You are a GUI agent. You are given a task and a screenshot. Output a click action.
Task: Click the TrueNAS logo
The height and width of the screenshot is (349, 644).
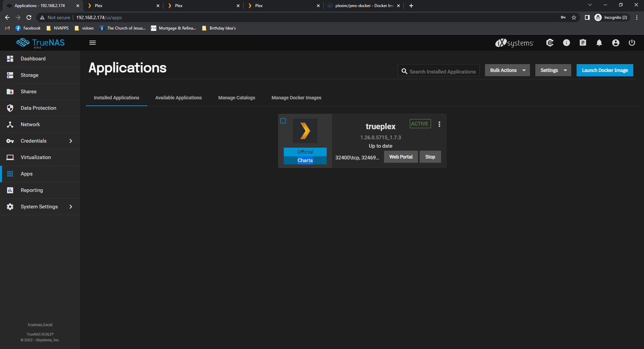40,43
